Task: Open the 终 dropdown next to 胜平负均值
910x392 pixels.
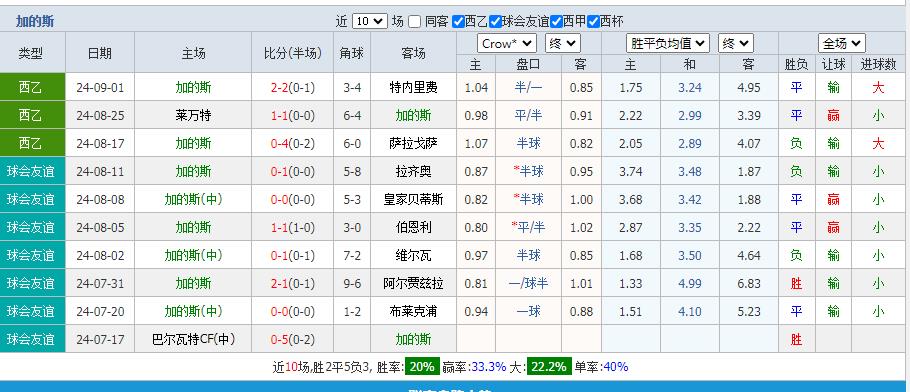Action: (x=735, y=43)
